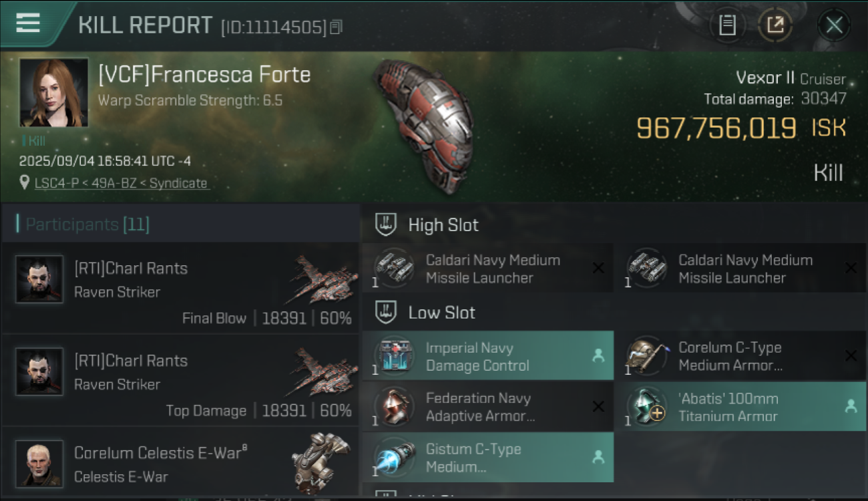This screenshot has width=868, height=501.
Task: Select Federation Navy Adaptive Armor module
Action: pos(487,407)
